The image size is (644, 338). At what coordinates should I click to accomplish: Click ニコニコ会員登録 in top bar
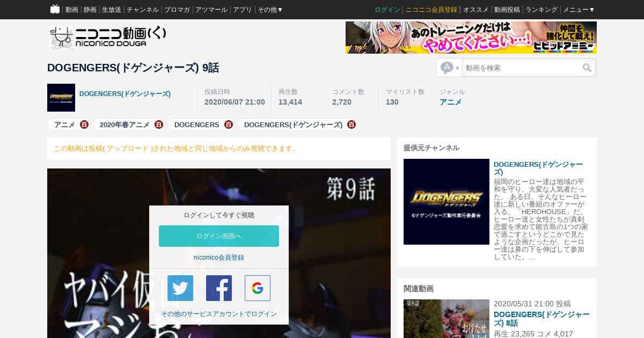coord(431,10)
